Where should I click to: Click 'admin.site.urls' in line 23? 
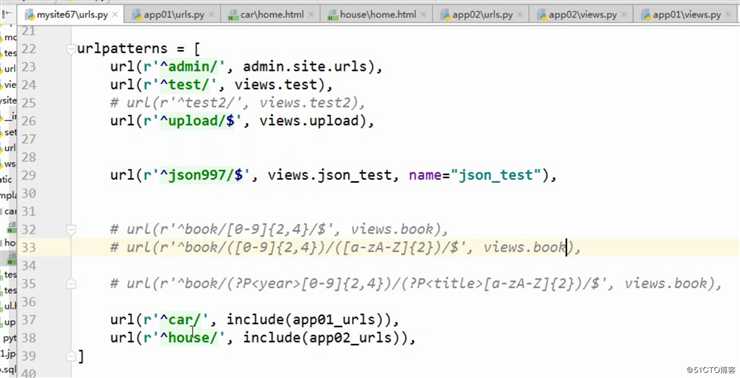305,67
